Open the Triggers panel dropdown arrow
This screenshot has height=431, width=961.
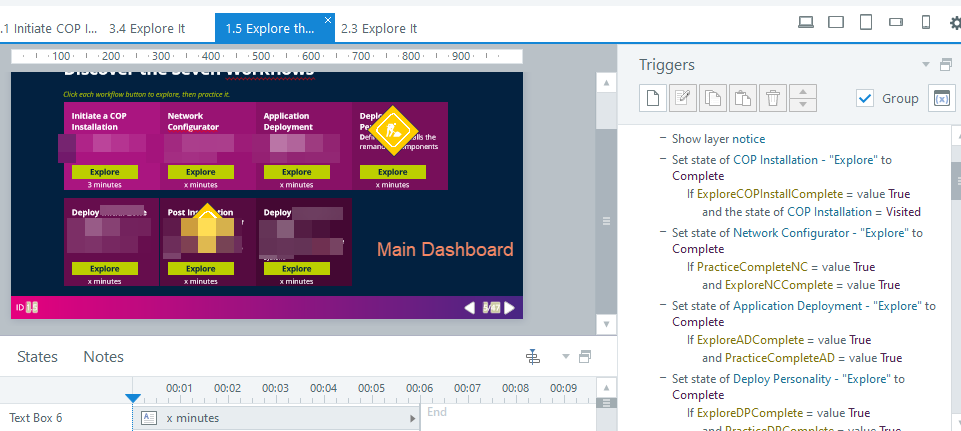(926, 64)
